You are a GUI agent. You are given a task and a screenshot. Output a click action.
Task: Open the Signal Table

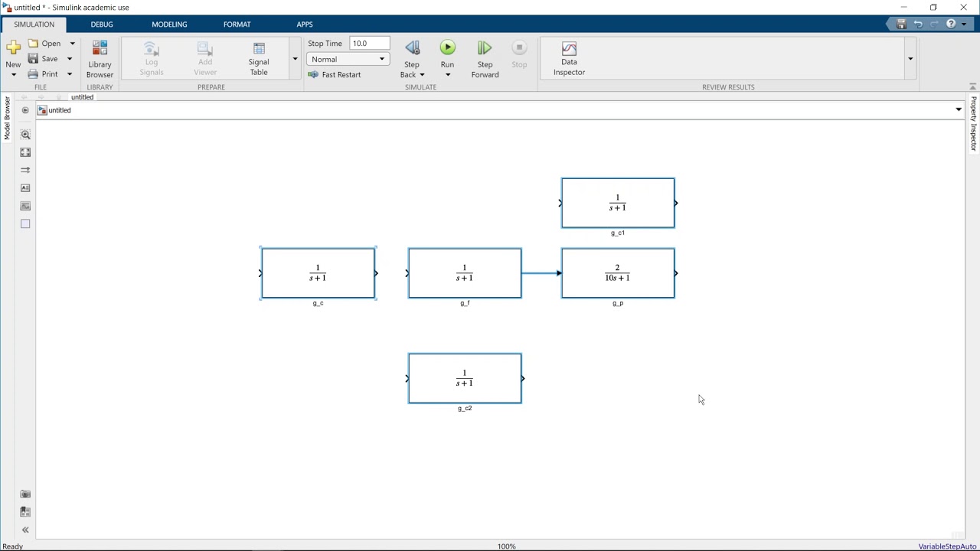(259, 59)
